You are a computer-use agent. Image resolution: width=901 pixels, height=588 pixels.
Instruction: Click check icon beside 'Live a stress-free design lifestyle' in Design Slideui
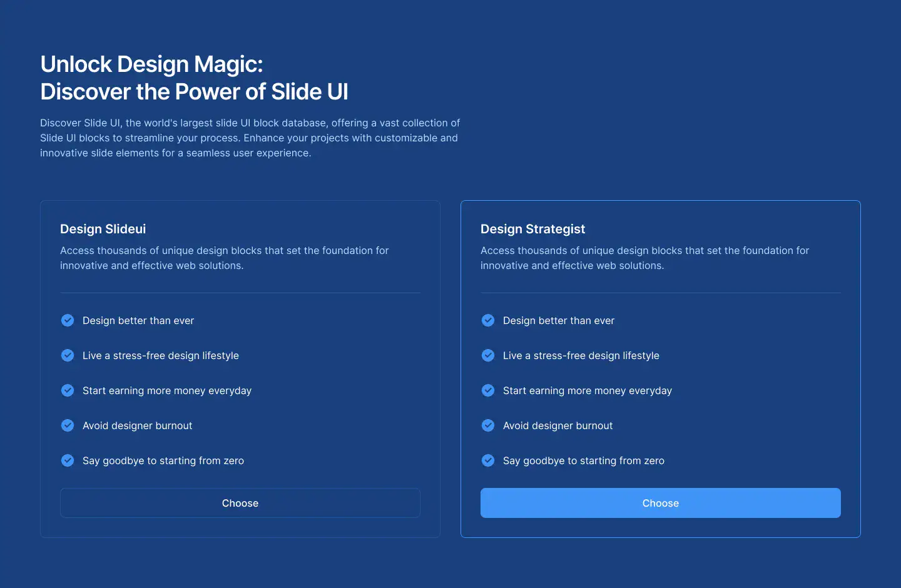click(68, 355)
